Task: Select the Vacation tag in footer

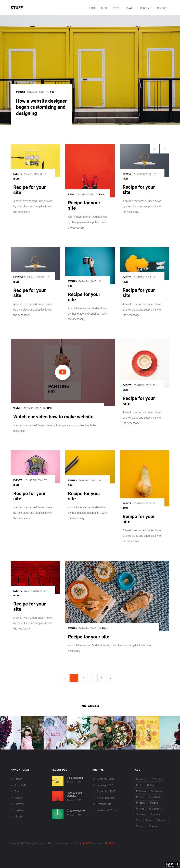Action: (x=157, y=791)
